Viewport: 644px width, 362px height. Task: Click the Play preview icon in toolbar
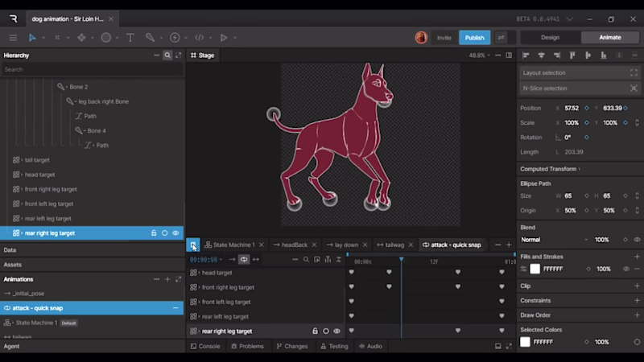(224, 38)
